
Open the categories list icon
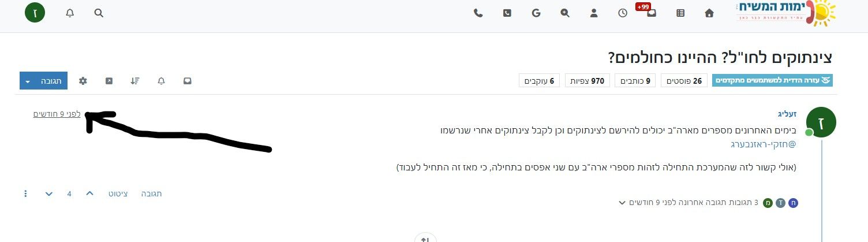pos(680,13)
